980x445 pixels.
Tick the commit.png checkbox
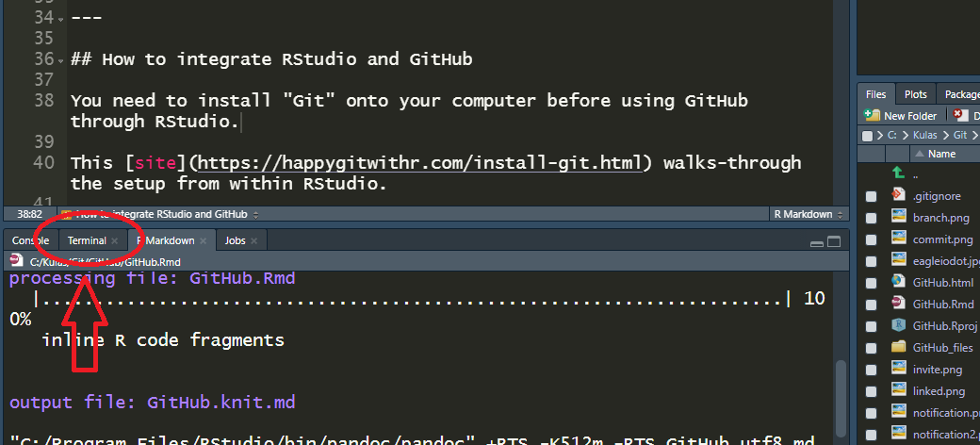coord(871,239)
